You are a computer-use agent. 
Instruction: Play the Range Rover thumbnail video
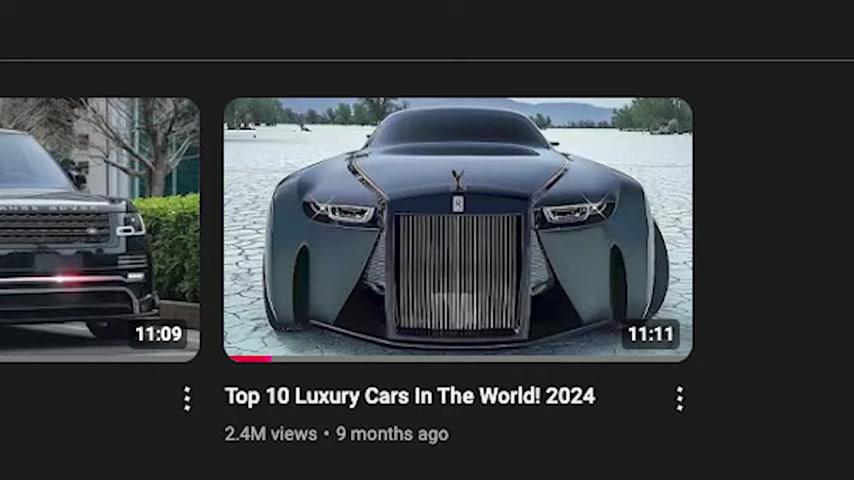[100, 229]
